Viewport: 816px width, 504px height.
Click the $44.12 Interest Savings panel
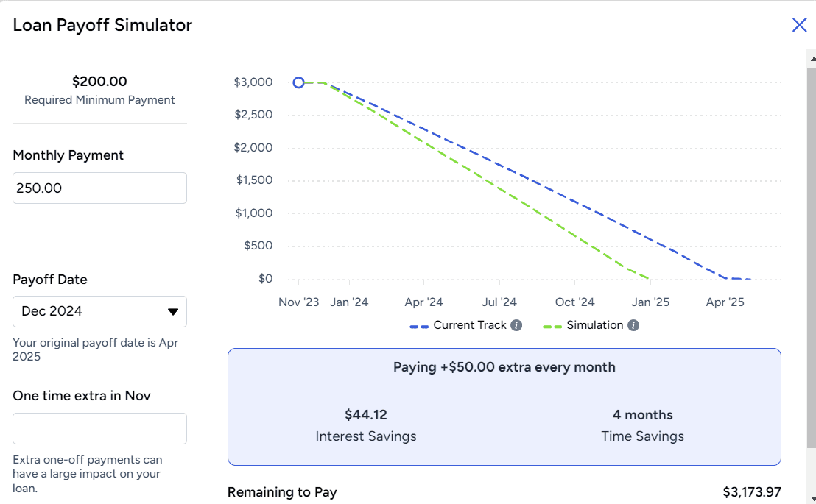pyautogui.click(x=366, y=425)
